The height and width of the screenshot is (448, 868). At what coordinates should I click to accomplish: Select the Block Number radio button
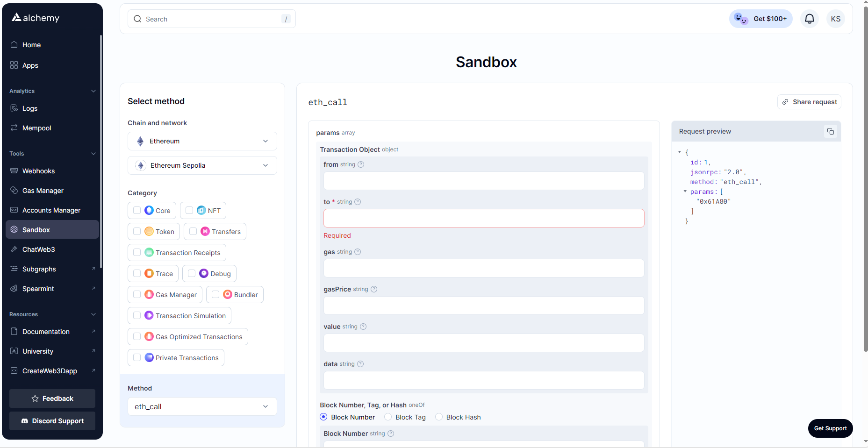[x=323, y=417]
